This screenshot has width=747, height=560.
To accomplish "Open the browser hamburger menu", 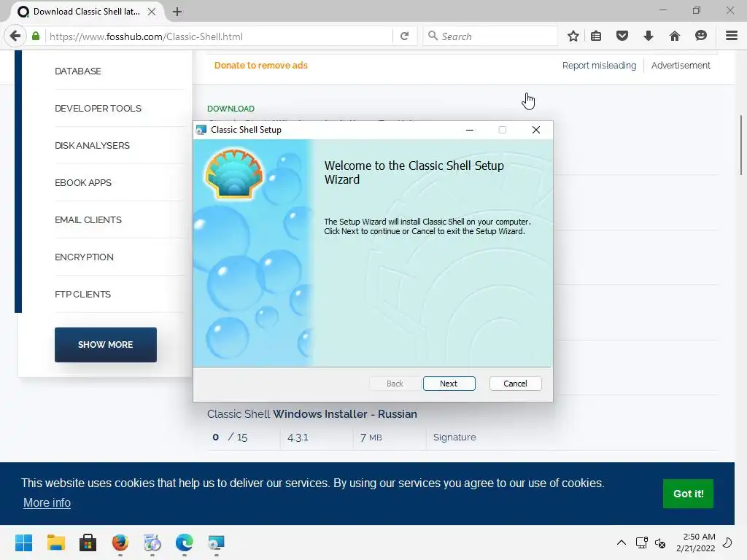I will [732, 36].
